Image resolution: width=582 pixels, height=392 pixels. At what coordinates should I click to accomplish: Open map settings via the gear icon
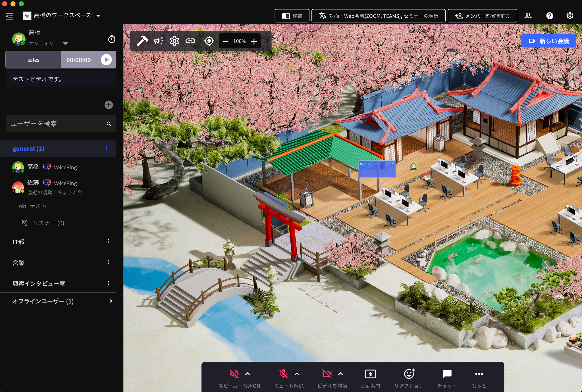(174, 41)
